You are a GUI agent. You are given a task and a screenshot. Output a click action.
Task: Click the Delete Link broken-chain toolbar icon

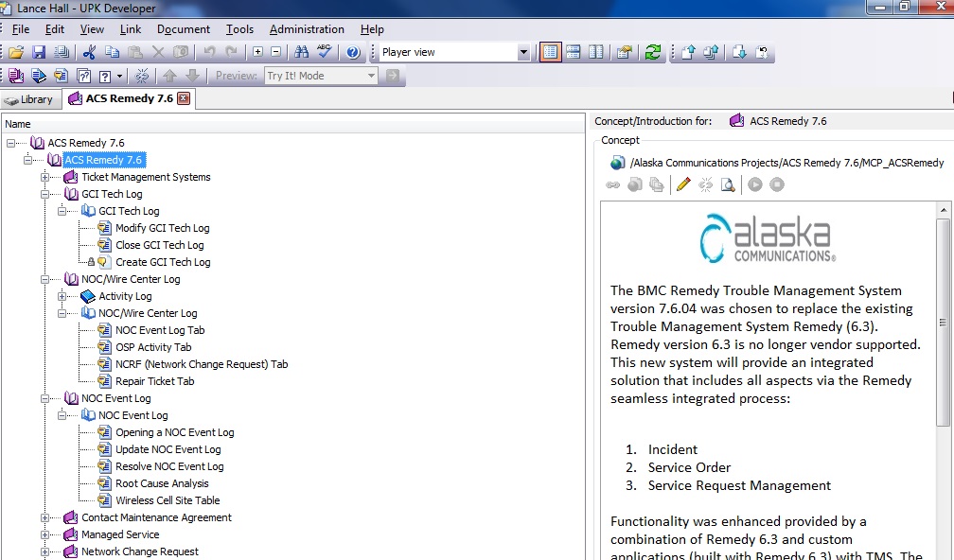pos(142,76)
